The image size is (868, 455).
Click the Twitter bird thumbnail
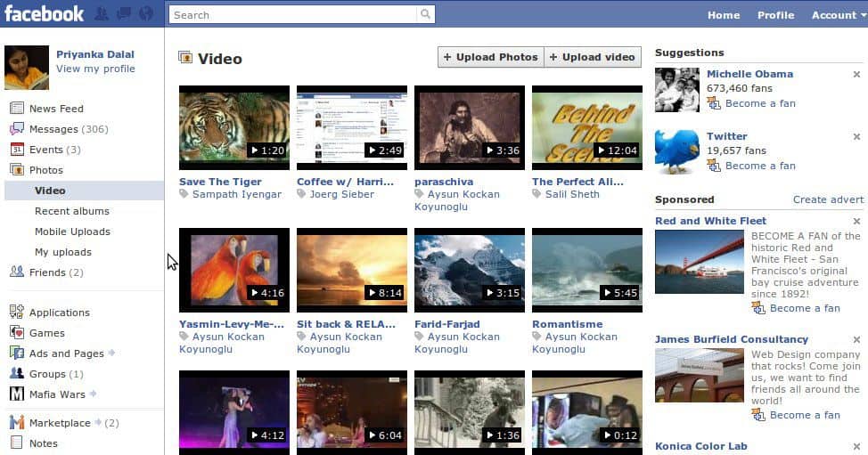(677, 152)
